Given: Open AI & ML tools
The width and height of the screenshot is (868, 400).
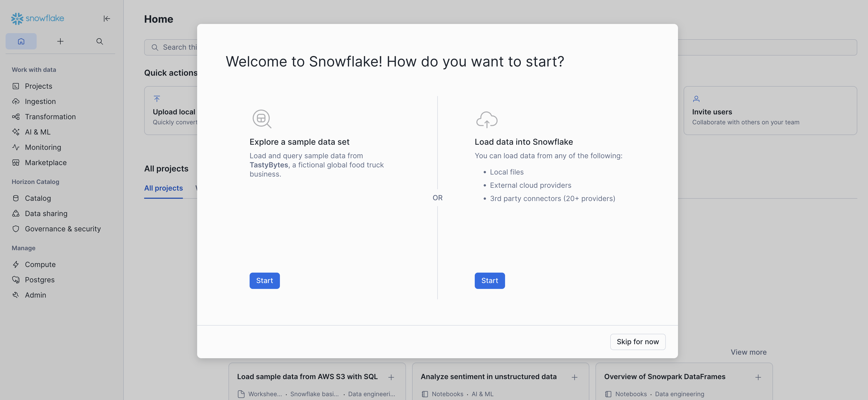Looking at the screenshot, I should pyautogui.click(x=37, y=132).
